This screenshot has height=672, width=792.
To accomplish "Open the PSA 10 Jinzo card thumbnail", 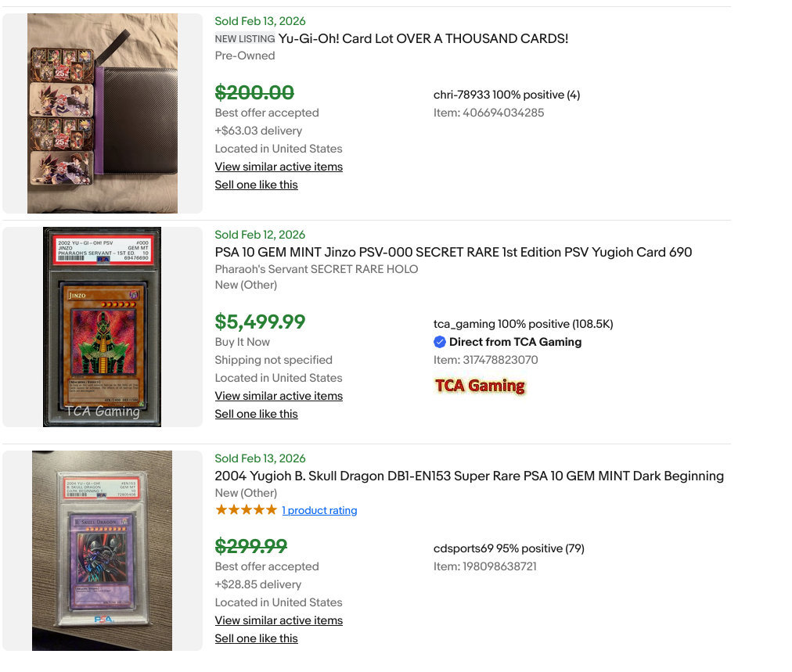I will pyautogui.click(x=103, y=326).
